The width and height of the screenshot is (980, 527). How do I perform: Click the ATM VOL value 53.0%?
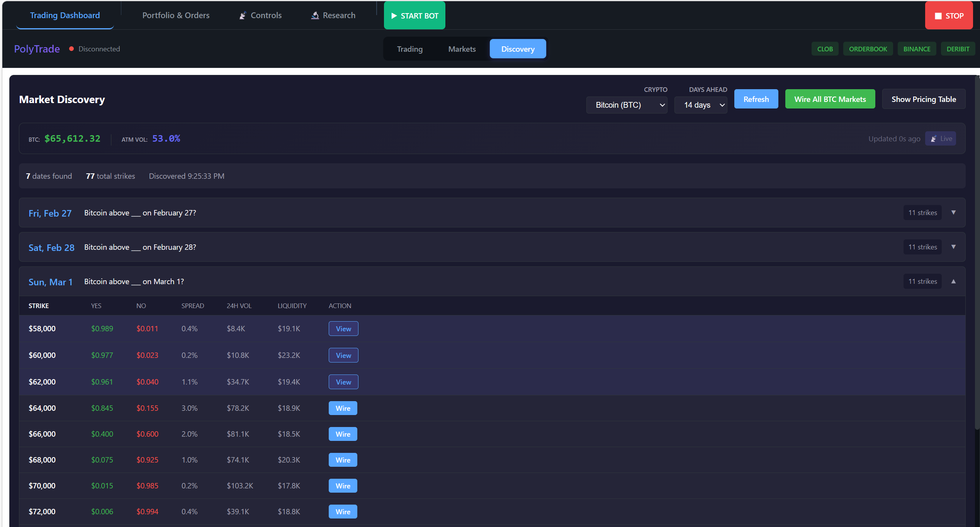(166, 139)
